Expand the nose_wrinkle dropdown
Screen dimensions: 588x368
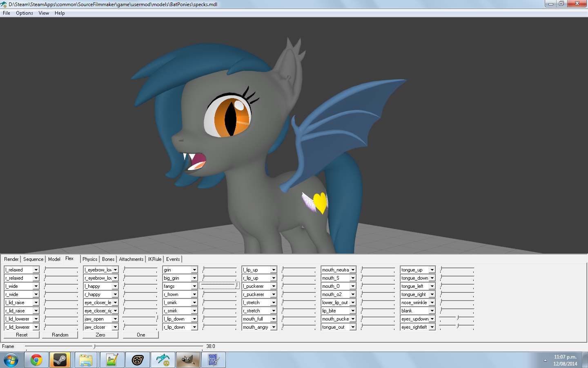click(x=432, y=303)
